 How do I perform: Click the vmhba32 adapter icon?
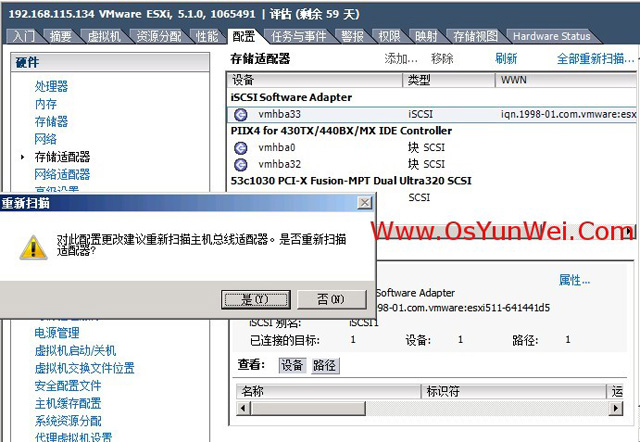[240, 164]
